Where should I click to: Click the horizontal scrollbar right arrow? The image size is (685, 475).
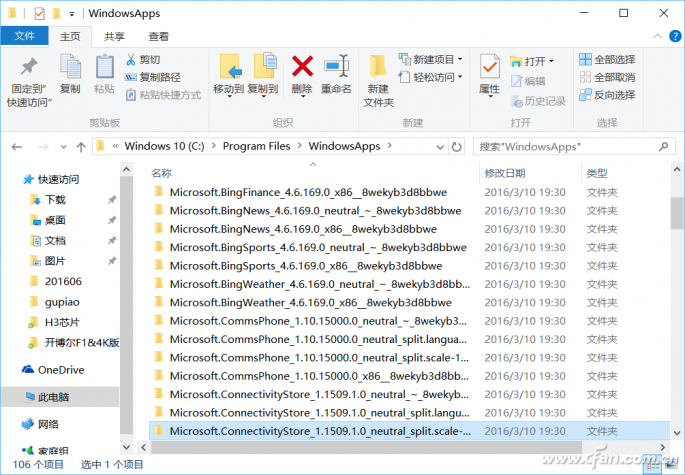[663, 447]
